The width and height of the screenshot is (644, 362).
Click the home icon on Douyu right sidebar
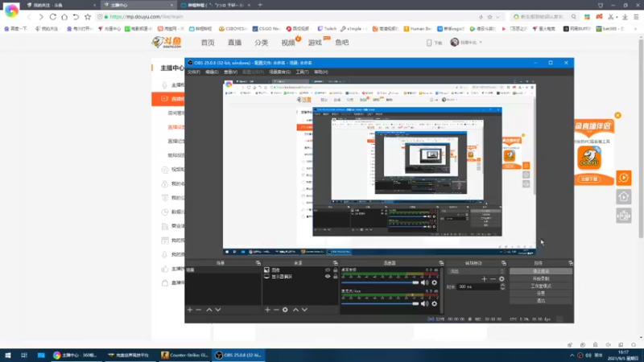[624, 197]
